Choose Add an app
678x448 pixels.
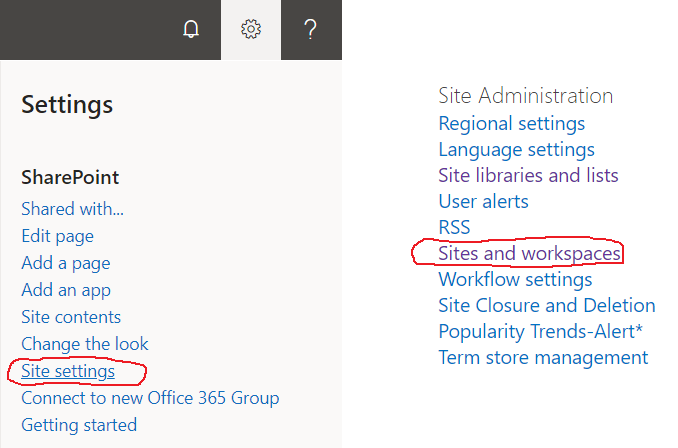66,290
